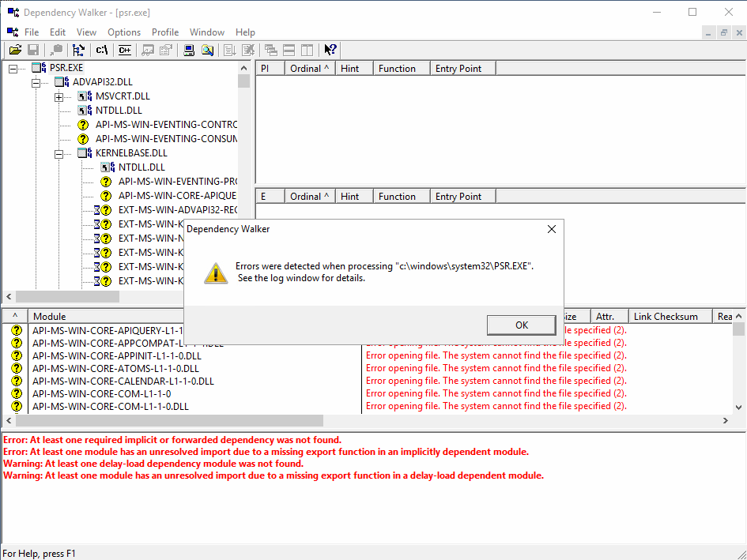Screen dimensions: 747x560
Task: Select API-MS-WIN-EVENTING-CONSUM tree item
Action: (166, 139)
